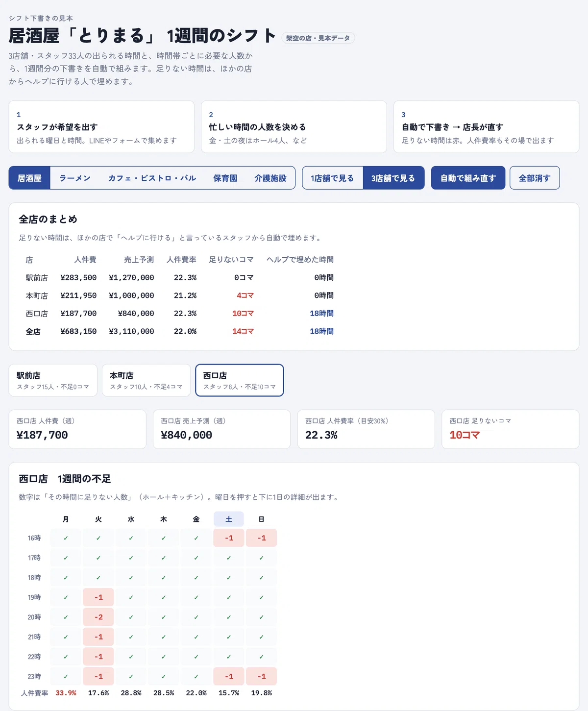This screenshot has height=711, width=588.
Task: Click the 架空の店・見本データ badge
Action: pyautogui.click(x=318, y=38)
